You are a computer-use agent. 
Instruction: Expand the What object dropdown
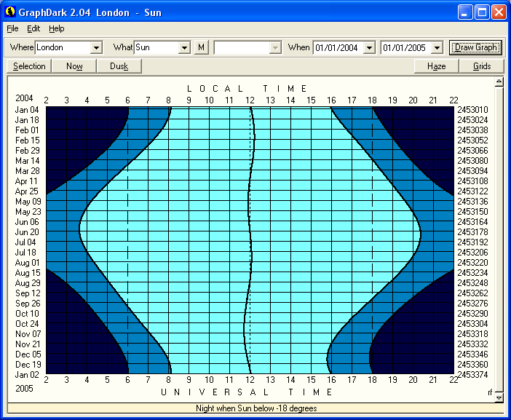pos(184,47)
